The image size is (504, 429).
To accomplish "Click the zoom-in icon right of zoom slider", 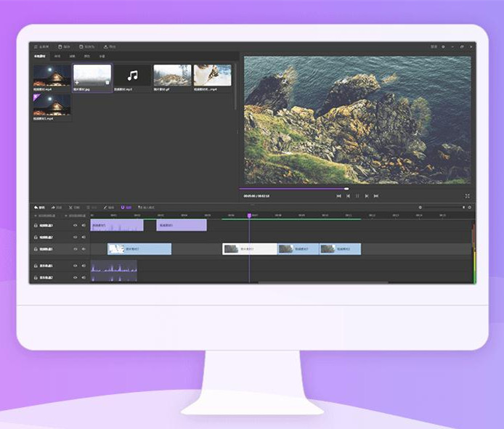I will [x=470, y=208].
